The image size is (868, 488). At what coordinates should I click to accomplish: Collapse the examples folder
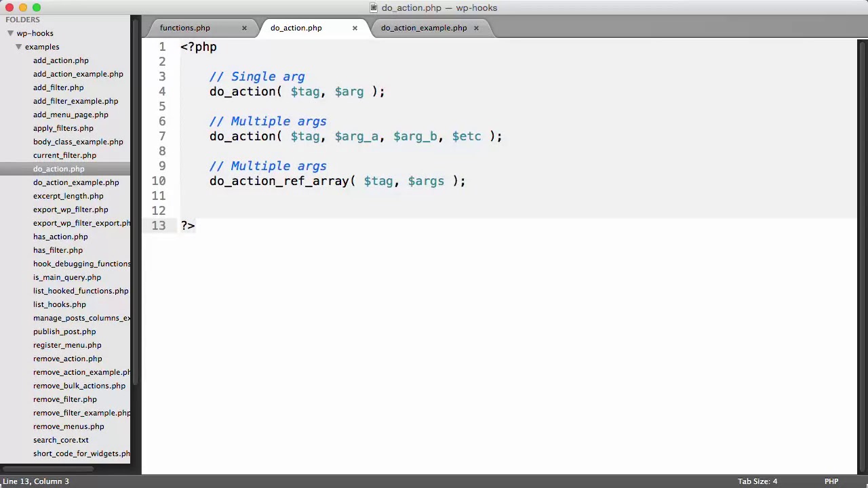click(x=18, y=47)
